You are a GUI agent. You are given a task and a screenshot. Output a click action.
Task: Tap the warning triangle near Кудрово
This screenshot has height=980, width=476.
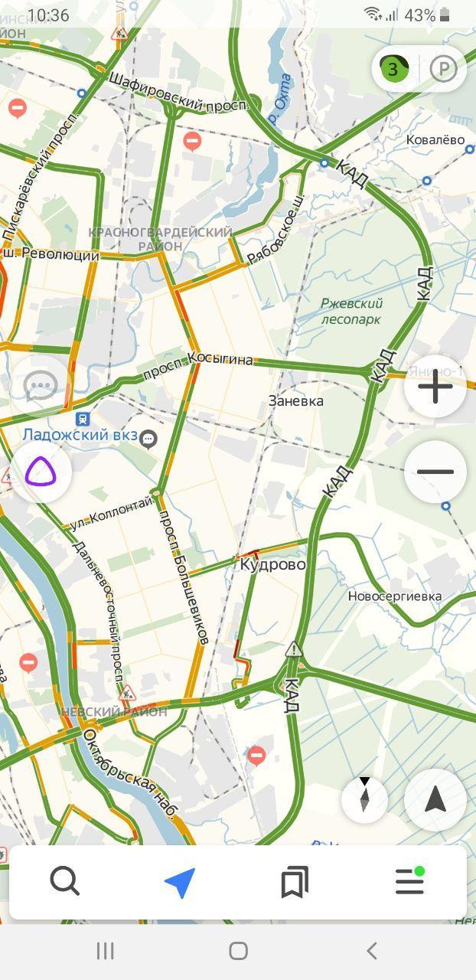(x=294, y=650)
